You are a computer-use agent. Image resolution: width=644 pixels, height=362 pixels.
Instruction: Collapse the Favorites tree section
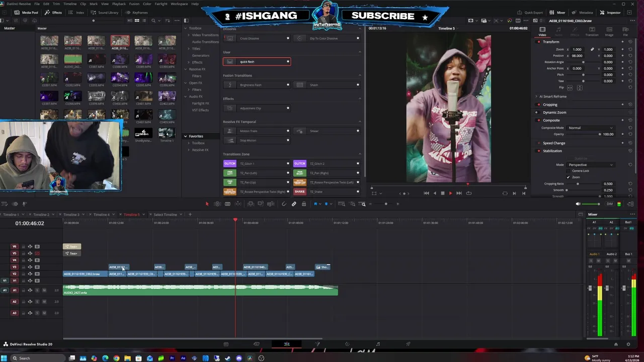click(185, 136)
